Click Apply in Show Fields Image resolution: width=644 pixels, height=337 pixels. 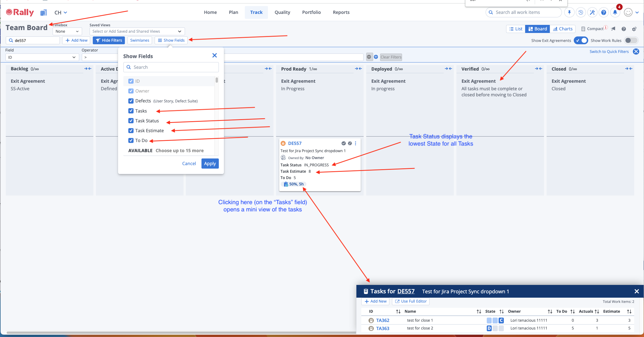(210, 163)
